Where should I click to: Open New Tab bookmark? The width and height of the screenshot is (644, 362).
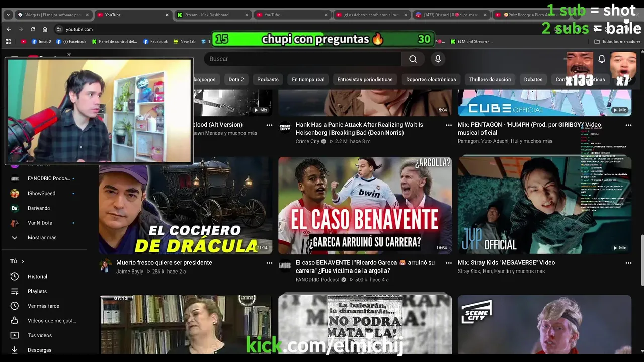coord(184,42)
